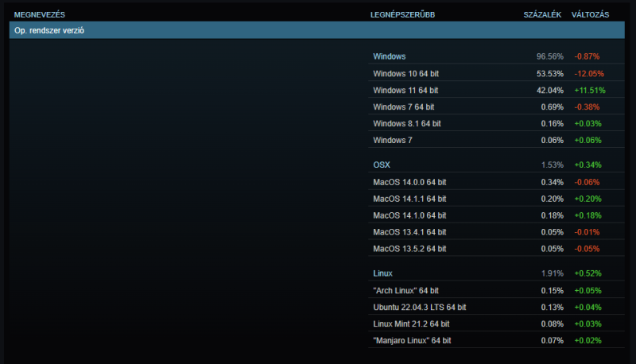Click the MacOS 13.4.1 64 bit row
636x364 pixels.
[x=496, y=232]
